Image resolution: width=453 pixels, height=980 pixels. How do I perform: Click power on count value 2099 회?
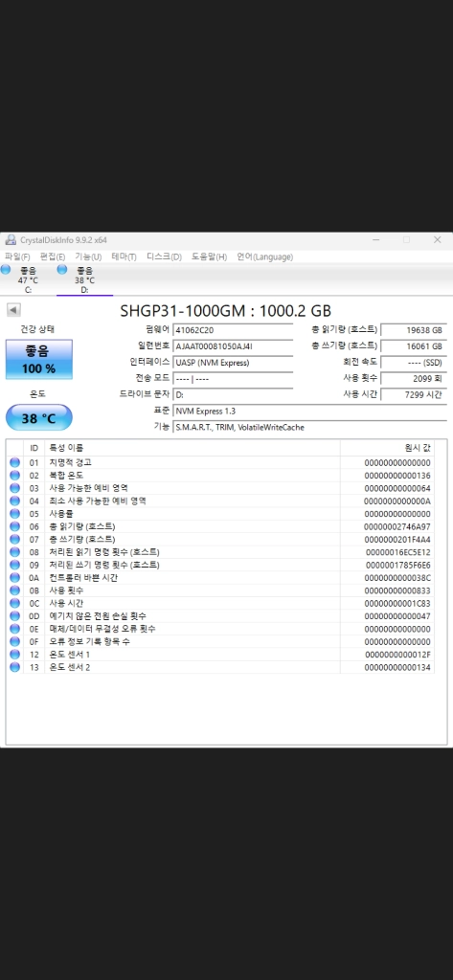(414, 379)
